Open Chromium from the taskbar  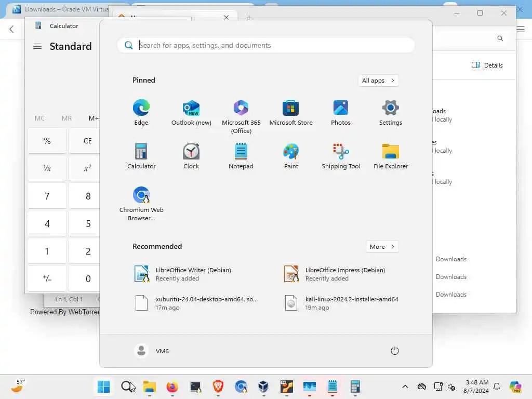(x=241, y=387)
